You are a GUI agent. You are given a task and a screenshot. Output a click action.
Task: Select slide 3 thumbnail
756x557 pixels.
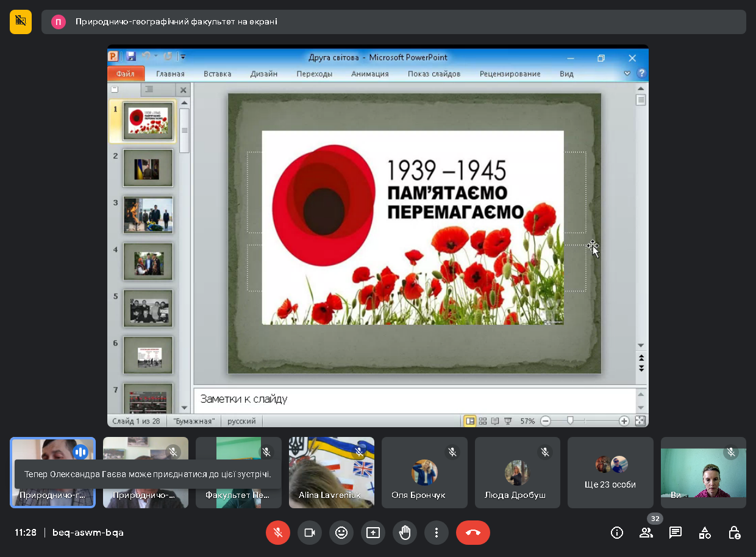(148, 215)
